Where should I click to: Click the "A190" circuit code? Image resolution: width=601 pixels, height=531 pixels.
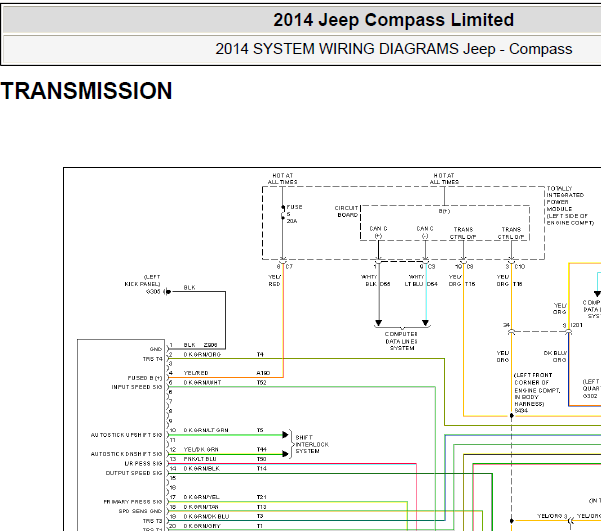[x=263, y=373]
